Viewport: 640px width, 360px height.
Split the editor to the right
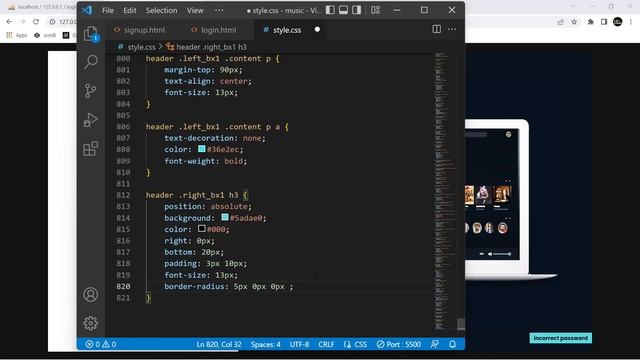436,29
